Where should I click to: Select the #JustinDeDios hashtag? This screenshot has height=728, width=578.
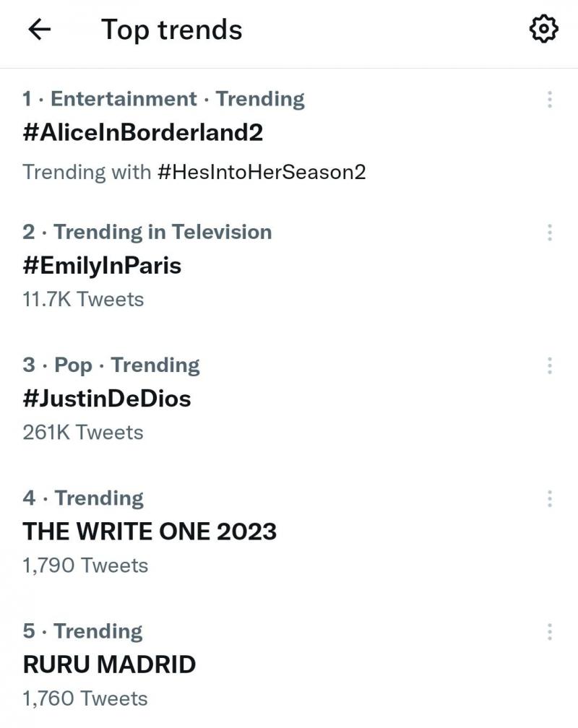coord(107,399)
